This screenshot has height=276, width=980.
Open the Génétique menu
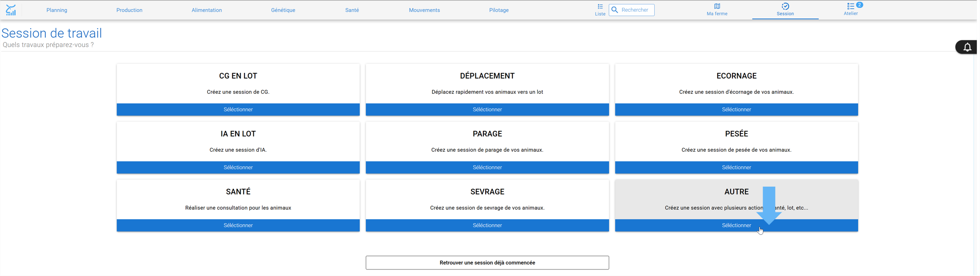coord(283,10)
